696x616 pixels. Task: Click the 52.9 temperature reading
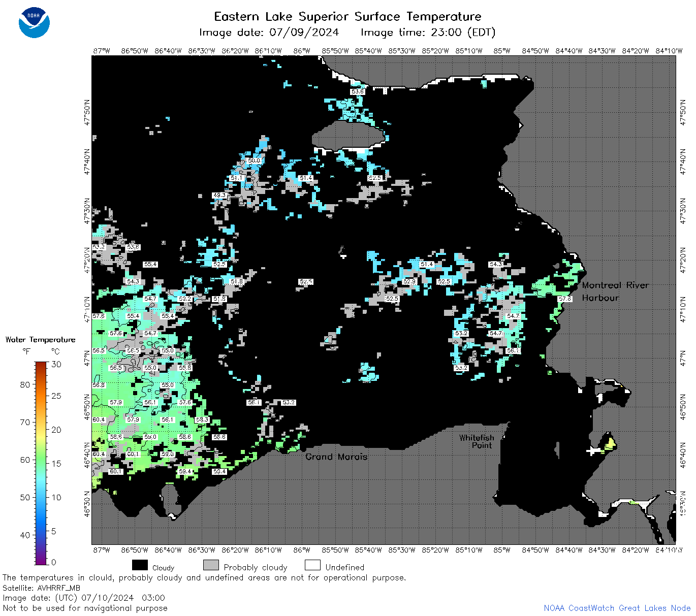tap(409, 281)
